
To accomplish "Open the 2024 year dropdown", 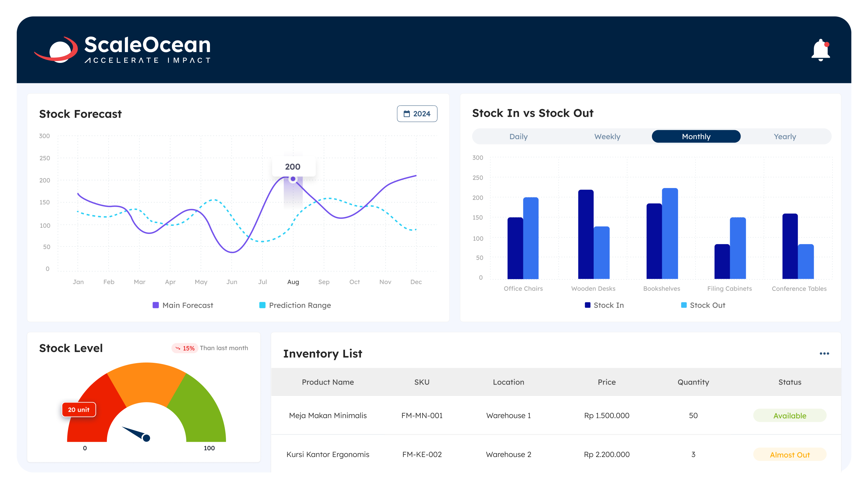I will [x=417, y=114].
